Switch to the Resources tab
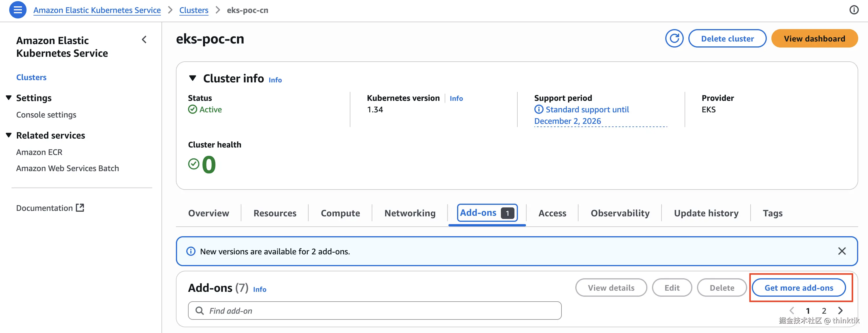Image resolution: width=868 pixels, height=333 pixels. pyautogui.click(x=275, y=213)
